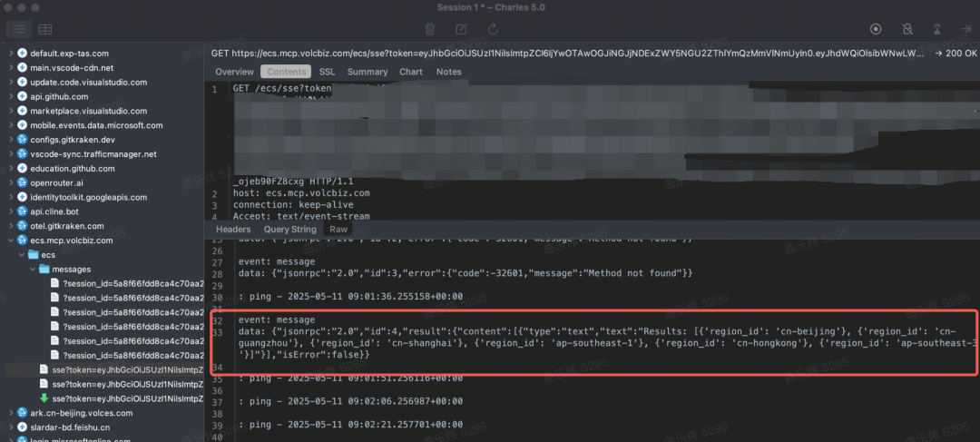The height and width of the screenshot is (442, 980).
Task: Click globe icon beside configs.gitkraken.dev
Action: 23,140
